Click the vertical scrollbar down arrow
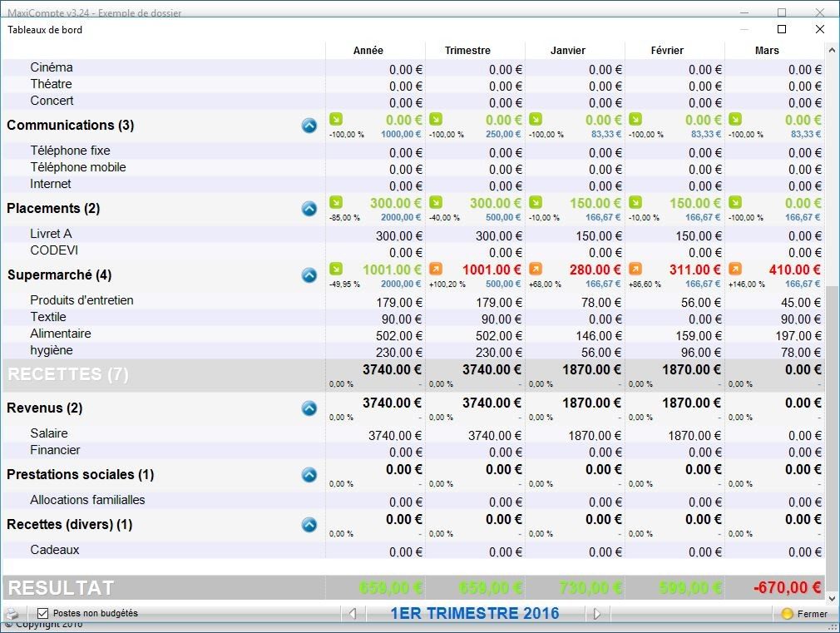Viewport: 840px width, 633px height. coord(832,598)
